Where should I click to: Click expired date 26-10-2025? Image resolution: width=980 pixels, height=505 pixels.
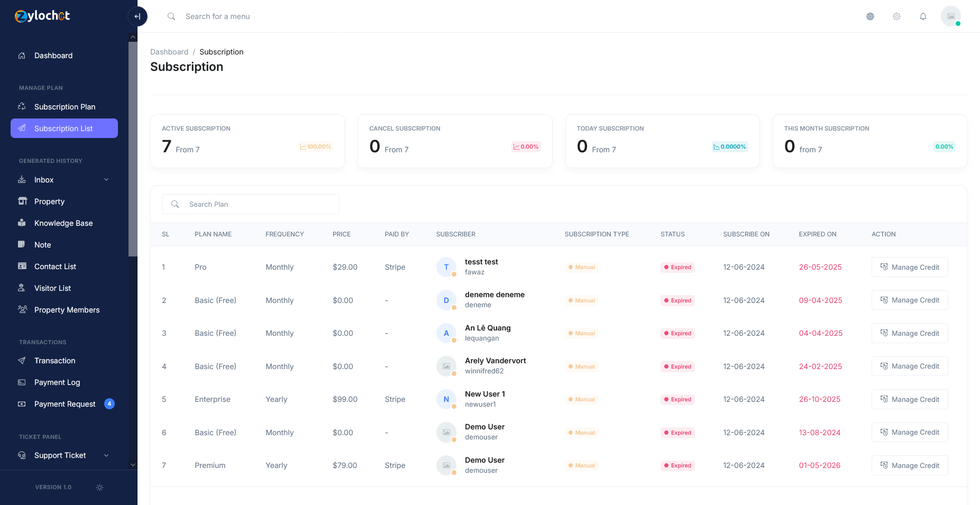[820, 399]
